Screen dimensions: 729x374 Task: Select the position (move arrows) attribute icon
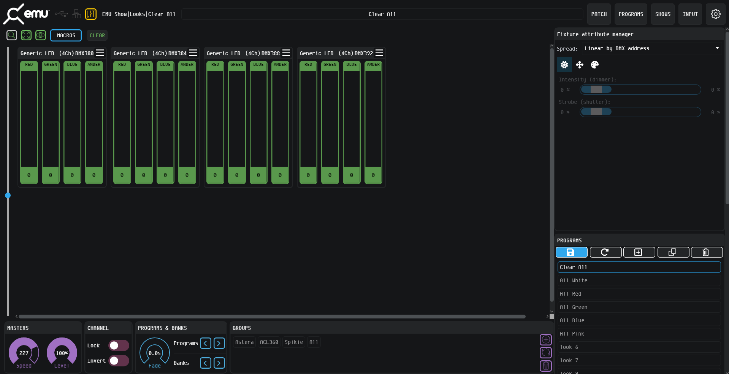tap(579, 65)
